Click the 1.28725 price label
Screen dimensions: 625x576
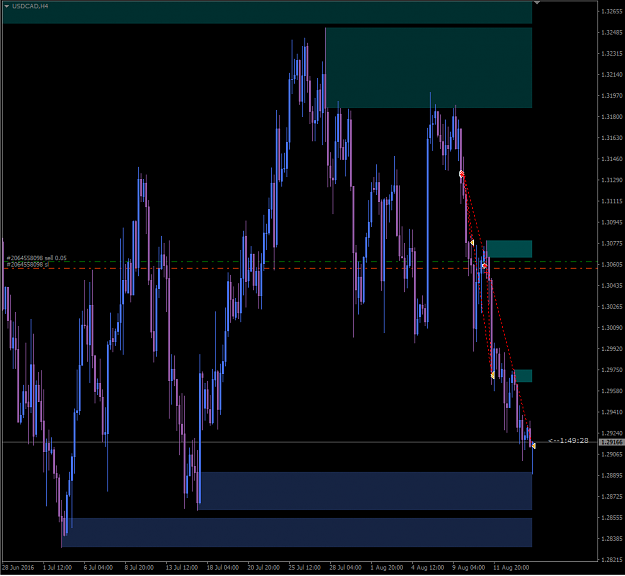tap(612, 497)
